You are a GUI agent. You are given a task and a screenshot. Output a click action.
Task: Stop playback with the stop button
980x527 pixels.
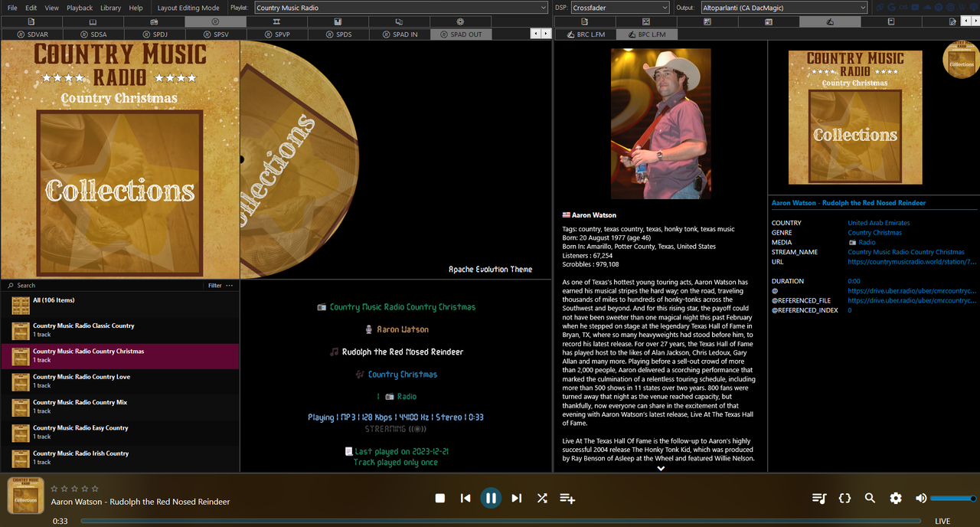click(440, 498)
